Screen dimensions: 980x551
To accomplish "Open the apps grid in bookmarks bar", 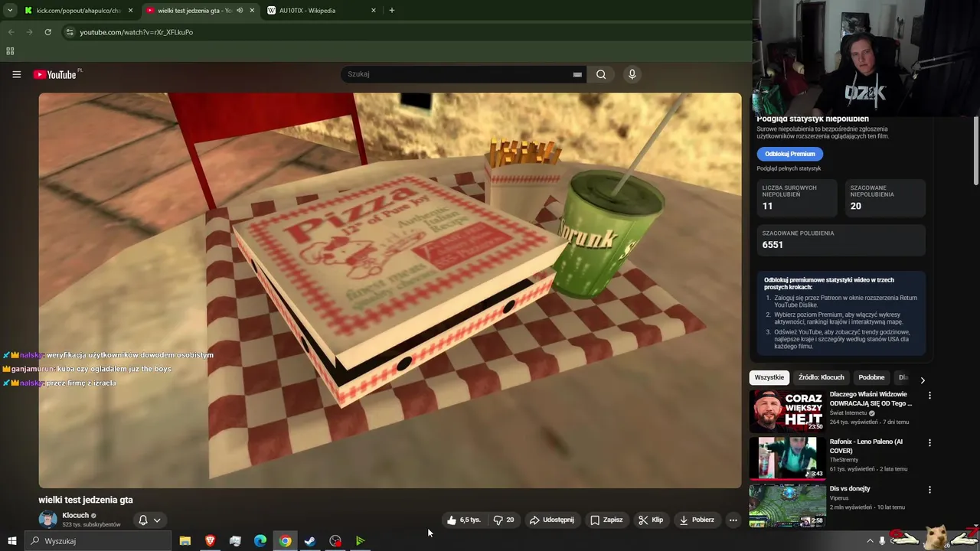I will point(10,51).
